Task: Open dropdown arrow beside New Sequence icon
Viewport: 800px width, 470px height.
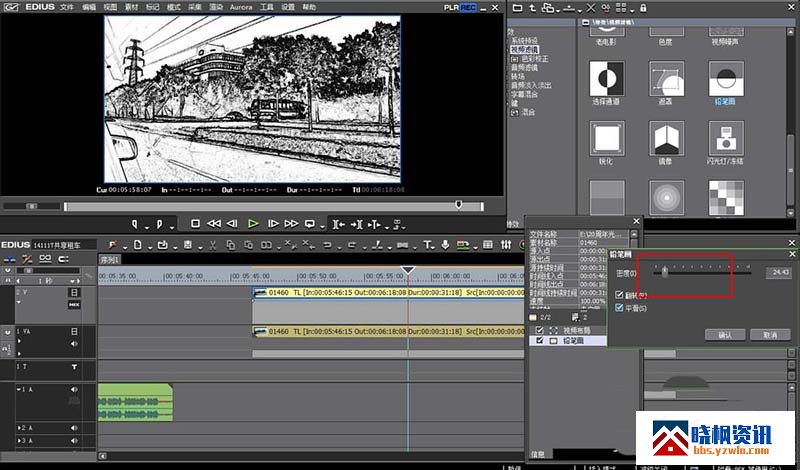Action: (x=149, y=248)
